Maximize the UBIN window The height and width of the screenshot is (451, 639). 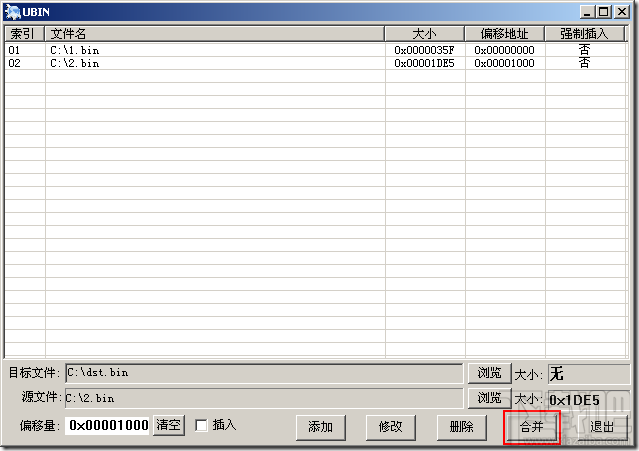tap(604, 12)
